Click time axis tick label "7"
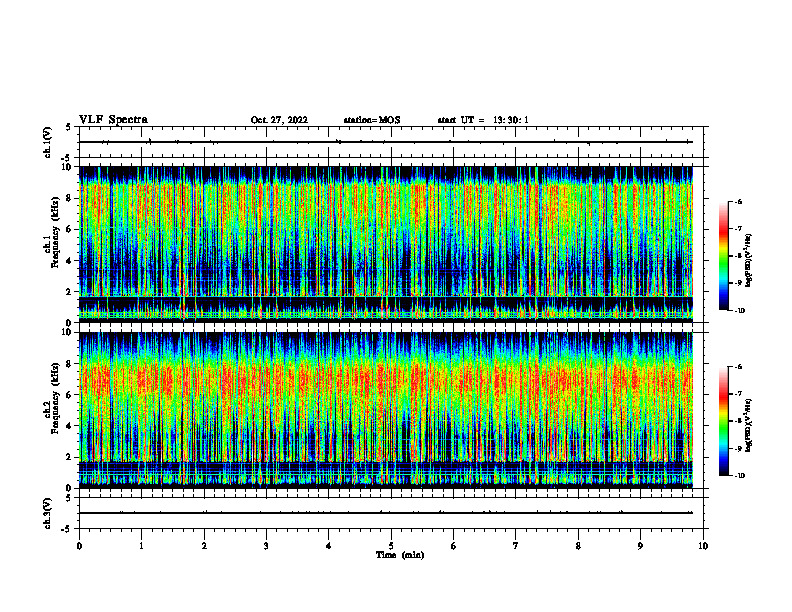 click(x=516, y=546)
